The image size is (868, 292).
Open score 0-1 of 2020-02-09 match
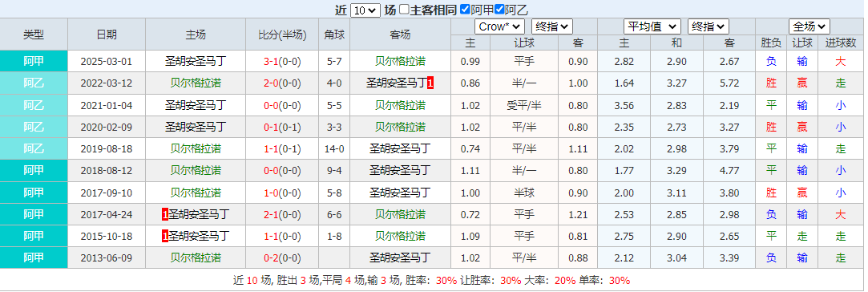click(271, 128)
